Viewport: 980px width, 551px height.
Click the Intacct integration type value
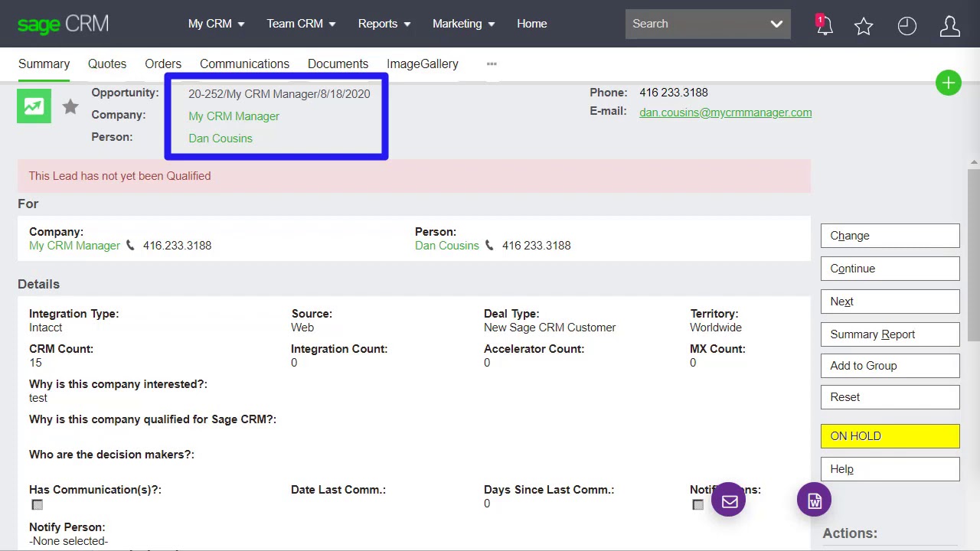[45, 328]
